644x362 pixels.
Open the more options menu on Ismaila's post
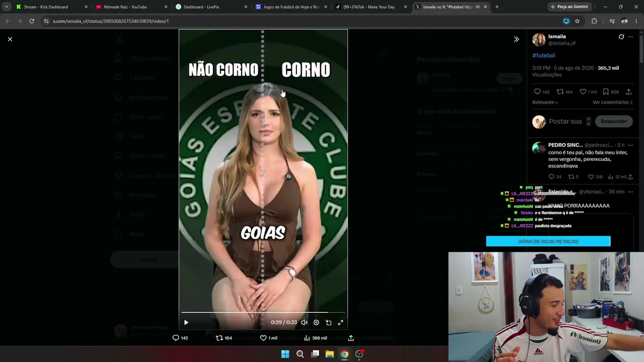coord(630,37)
